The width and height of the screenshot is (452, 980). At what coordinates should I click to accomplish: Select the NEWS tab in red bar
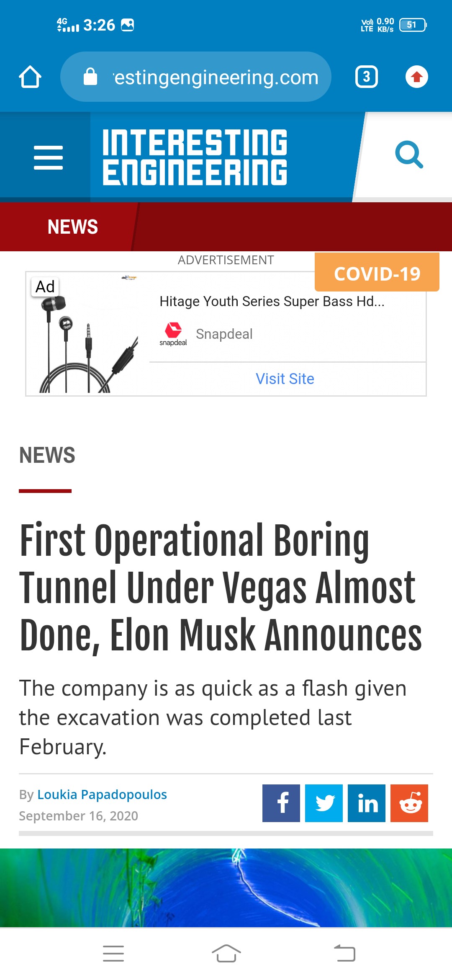tap(73, 227)
